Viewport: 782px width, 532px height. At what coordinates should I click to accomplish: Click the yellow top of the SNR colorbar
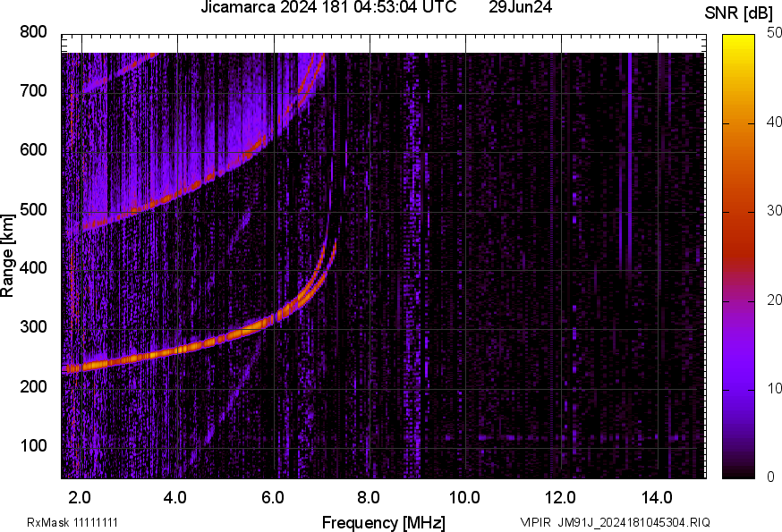pyautogui.click(x=738, y=38)
